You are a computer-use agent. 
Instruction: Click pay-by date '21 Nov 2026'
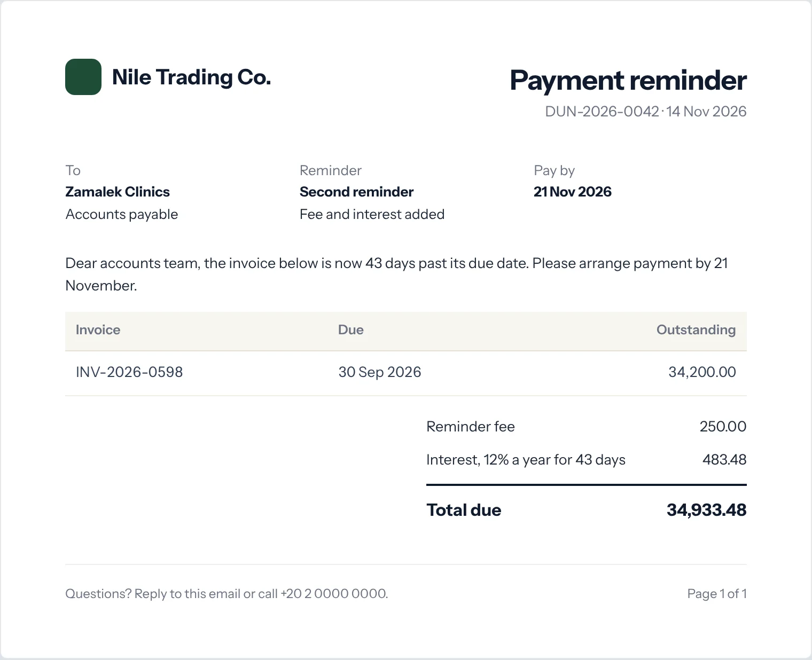pos(573,192)
